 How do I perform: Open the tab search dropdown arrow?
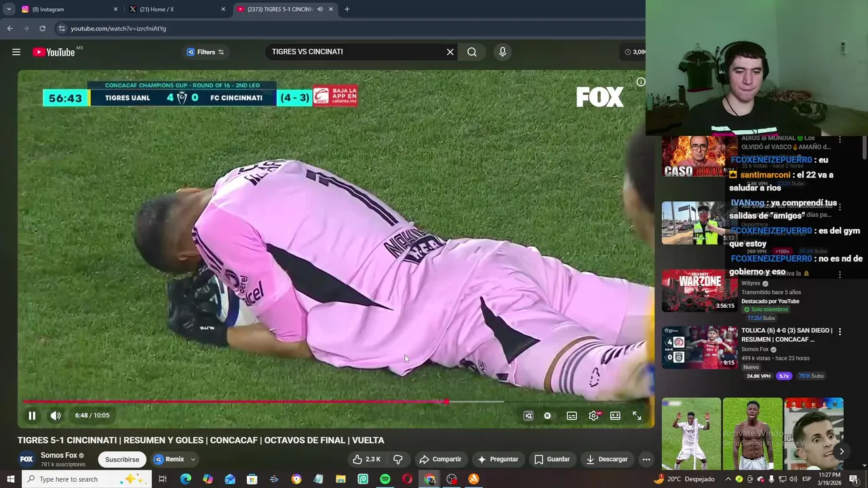coord(9,9)
